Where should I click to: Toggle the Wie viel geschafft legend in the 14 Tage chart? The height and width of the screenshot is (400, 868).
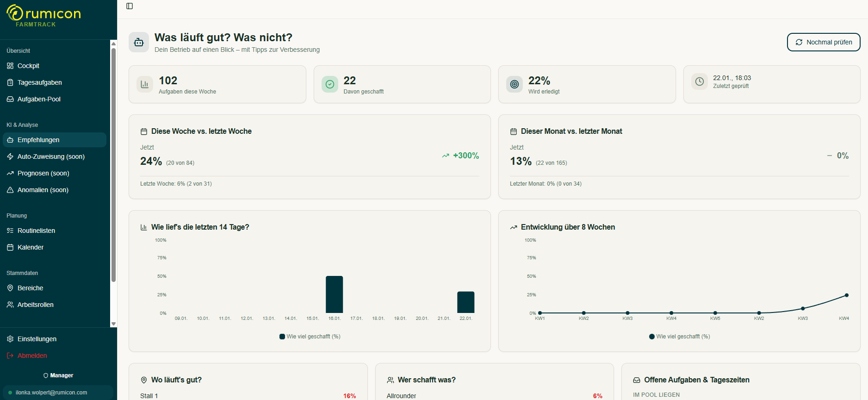coord(310,337)
